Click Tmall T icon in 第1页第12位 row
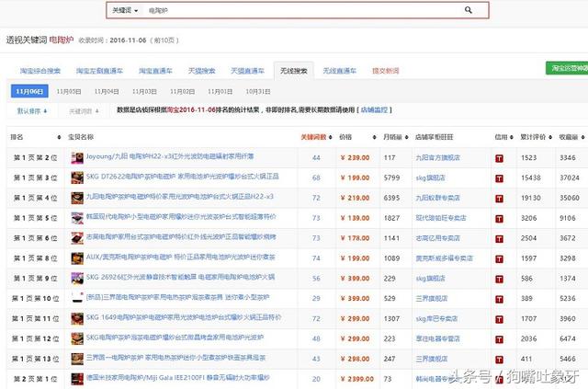 (x=499, y=339)
